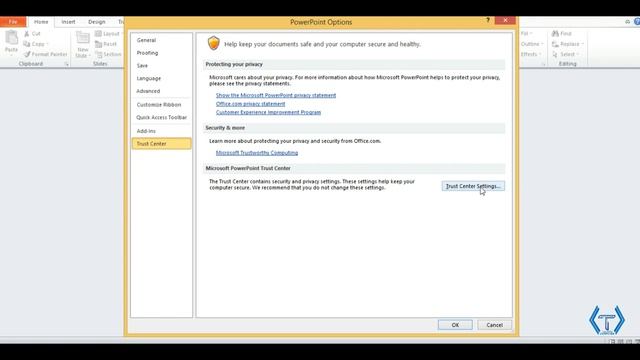
Task: Open the Microsoft PowerPoint privacy statement link
Action: point(276,95)
